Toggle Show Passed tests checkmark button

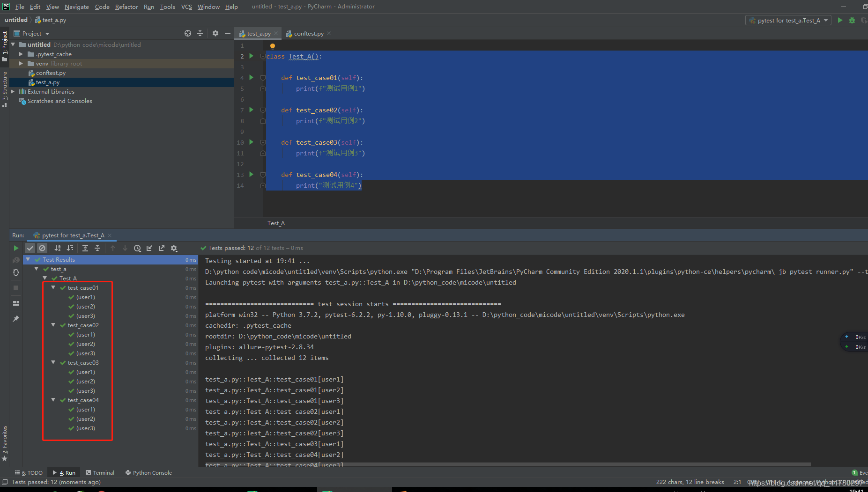point(30,248)
